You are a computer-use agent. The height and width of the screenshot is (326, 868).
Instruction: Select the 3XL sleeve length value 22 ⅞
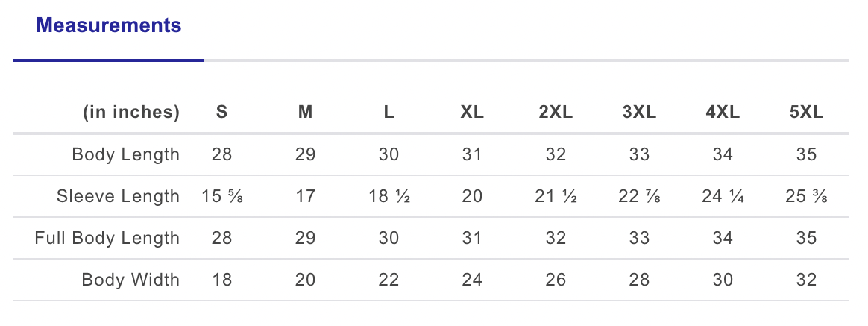click(639, 197)
